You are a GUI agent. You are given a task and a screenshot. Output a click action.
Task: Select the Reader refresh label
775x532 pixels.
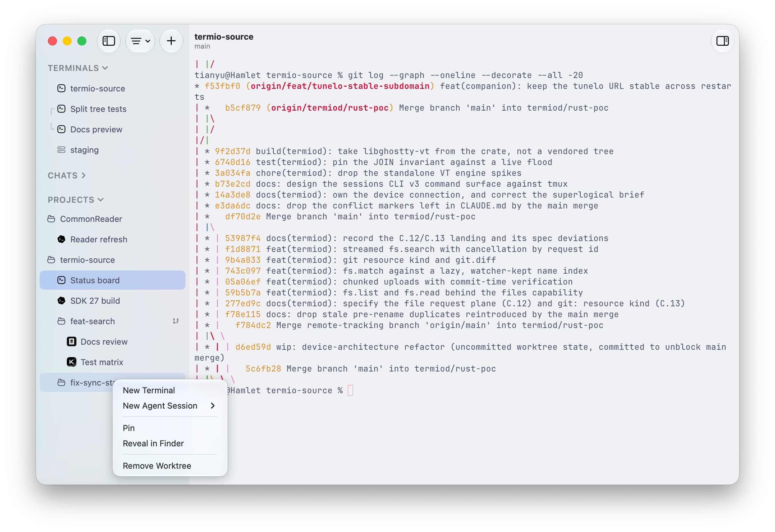(x=99, y=239)
